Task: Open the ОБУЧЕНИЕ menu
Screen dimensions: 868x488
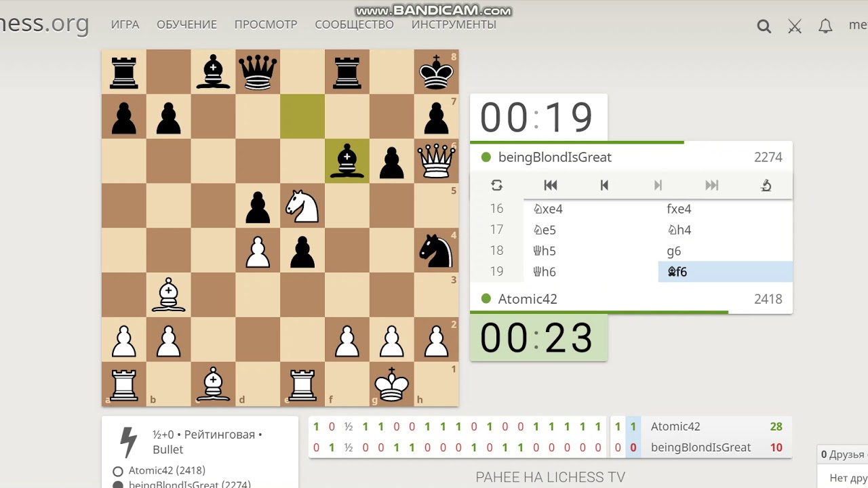Action: click(186, 24)
